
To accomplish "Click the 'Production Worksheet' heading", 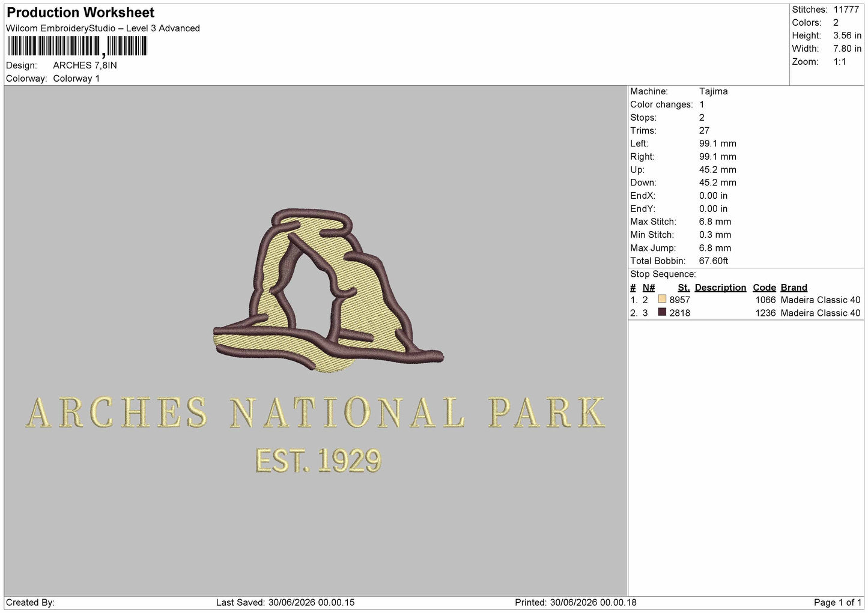I will (80, 13).
